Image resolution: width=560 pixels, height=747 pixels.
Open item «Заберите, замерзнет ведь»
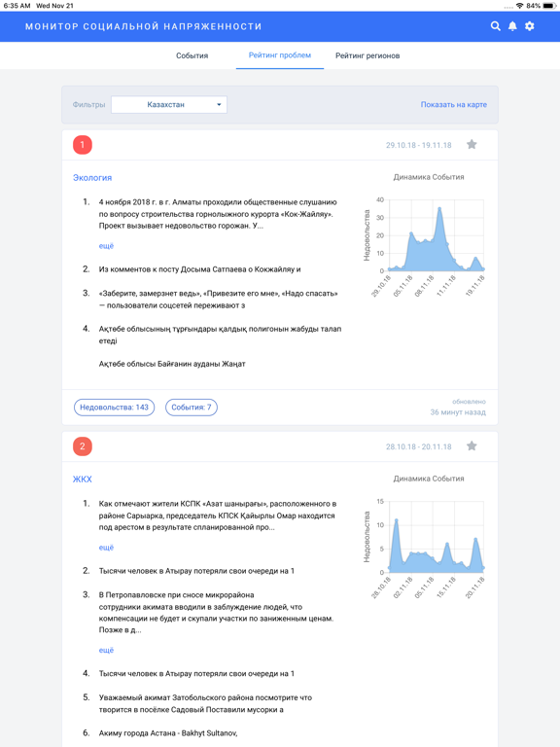click(218, 300)
